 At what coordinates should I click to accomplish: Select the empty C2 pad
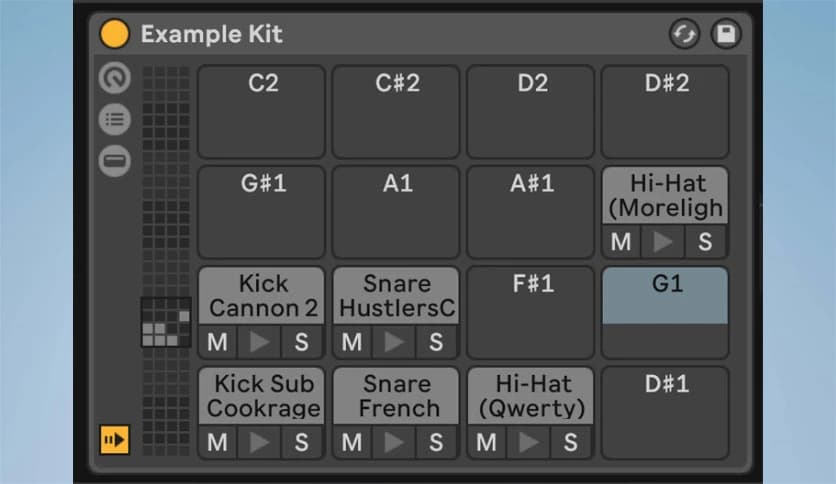coord(261,111)
